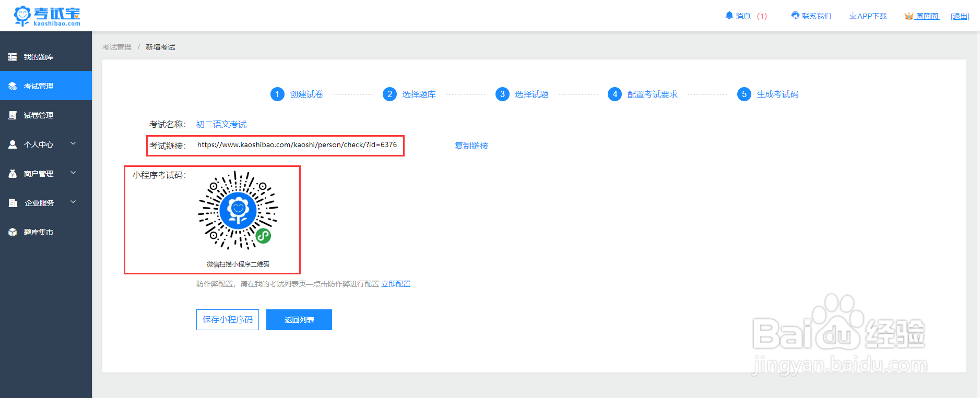Click step 1 circle 创建试卷
This screenshot has height=398, width=980.
tap(277, 94)
